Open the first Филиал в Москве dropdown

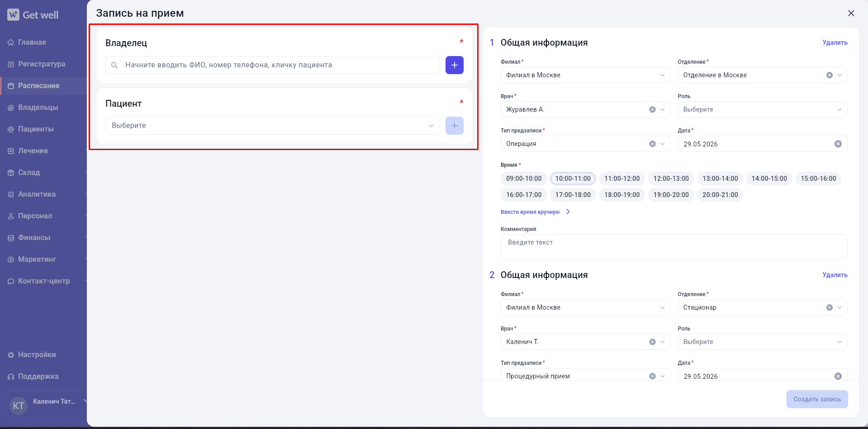click(x=585, y=75)
